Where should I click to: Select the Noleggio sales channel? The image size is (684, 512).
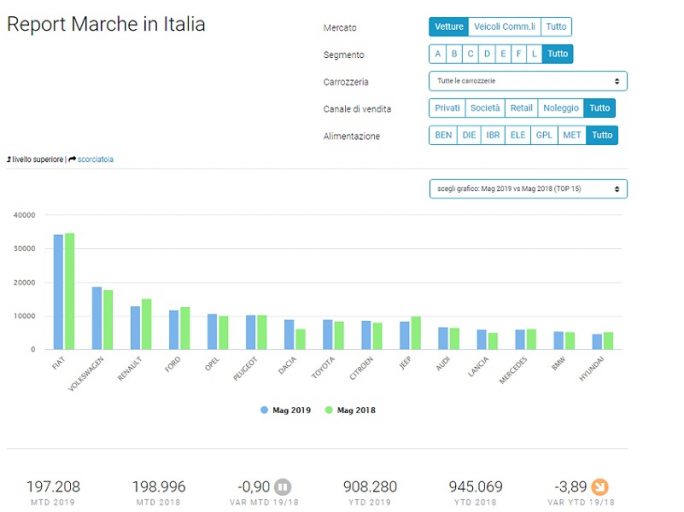click(561, 108)
